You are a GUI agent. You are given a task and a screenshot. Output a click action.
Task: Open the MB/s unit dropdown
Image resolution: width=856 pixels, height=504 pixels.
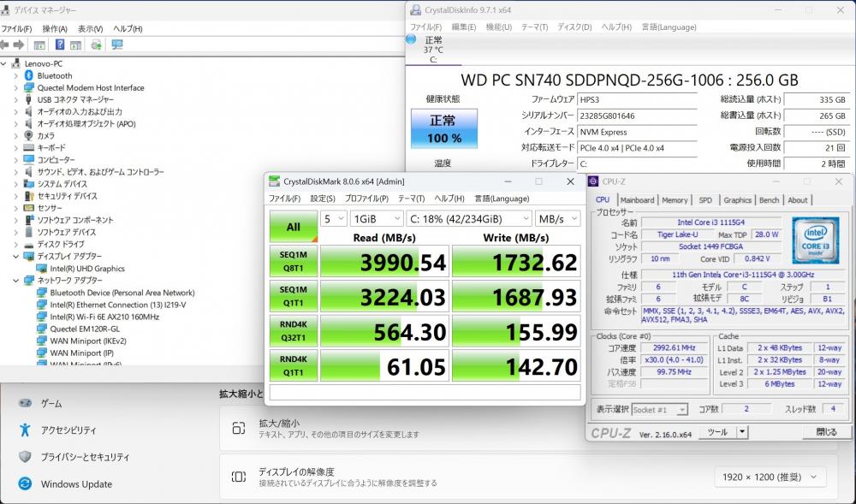pyautogui.click(x=558, y=219)
